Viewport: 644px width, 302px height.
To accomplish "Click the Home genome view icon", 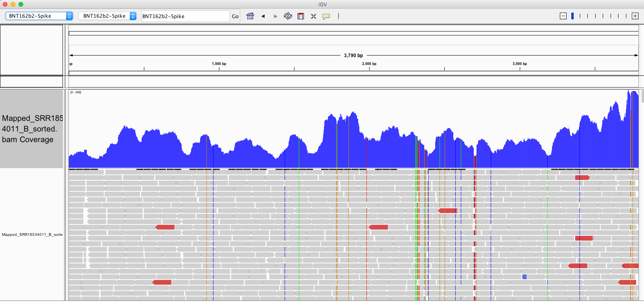I will click(250, 16).
